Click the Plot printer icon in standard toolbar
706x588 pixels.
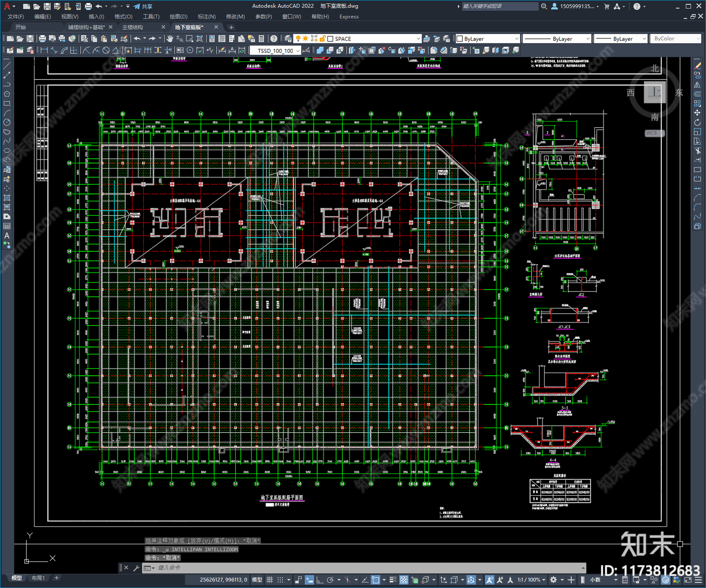click(x=42, y=39)
